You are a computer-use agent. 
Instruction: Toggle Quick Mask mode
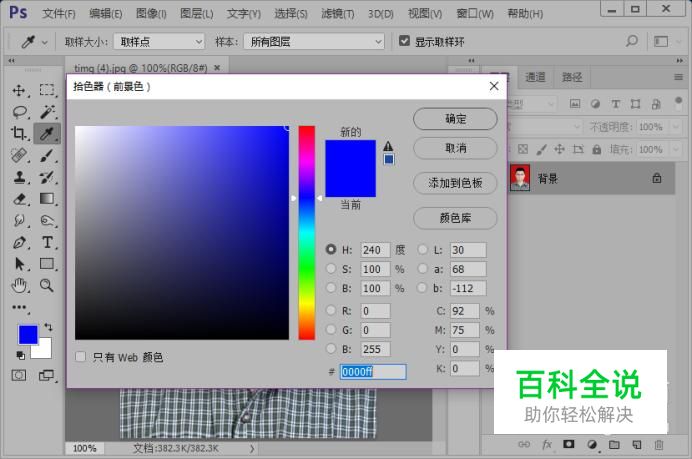pos(19,376)
